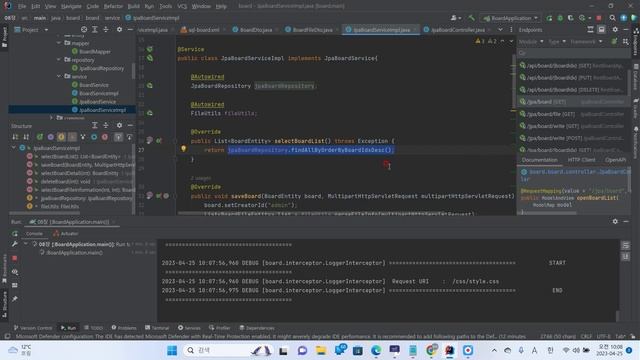Collapse the repository folder in Project tree
The image size is (640, 360).
pos(59,60)
